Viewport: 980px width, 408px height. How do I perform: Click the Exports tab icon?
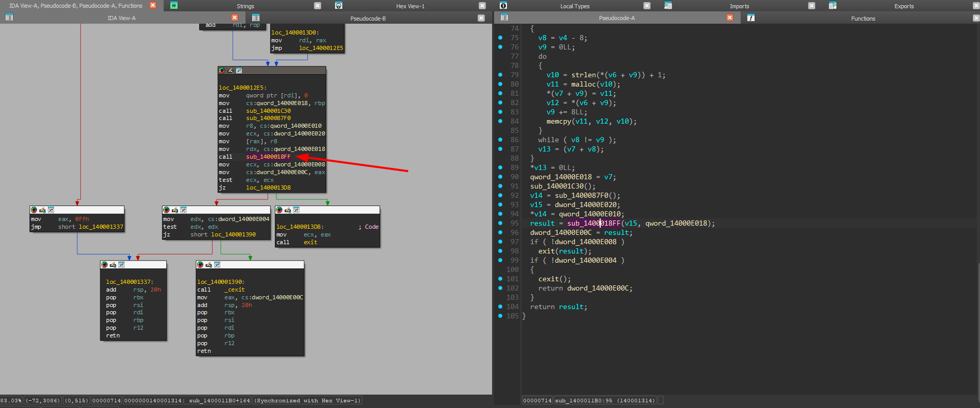(832, 6)
